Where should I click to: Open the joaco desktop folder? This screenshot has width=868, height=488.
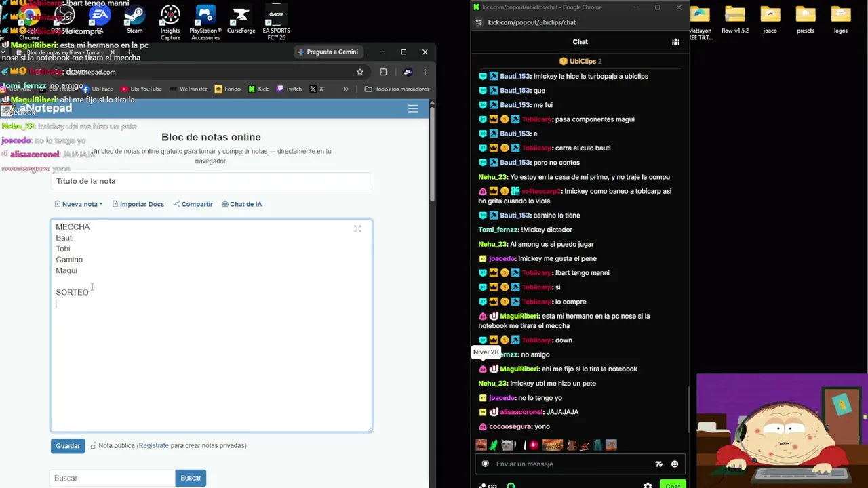(x=770, y=20)
